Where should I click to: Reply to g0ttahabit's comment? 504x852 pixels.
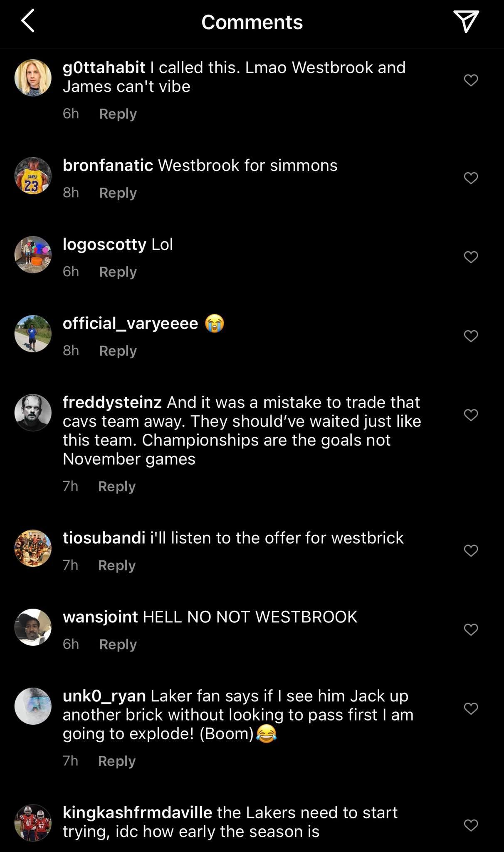coord(118,114)
